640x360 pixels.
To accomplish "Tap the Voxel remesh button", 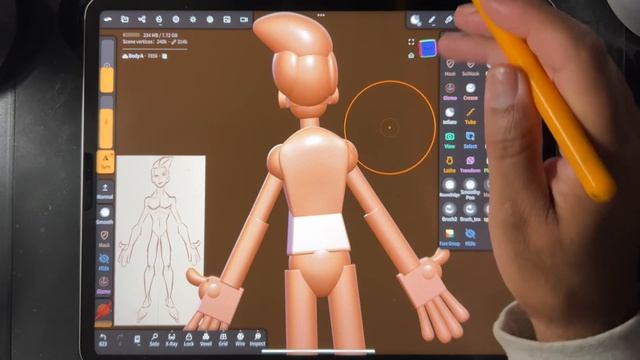I will (x=206, y=340).
